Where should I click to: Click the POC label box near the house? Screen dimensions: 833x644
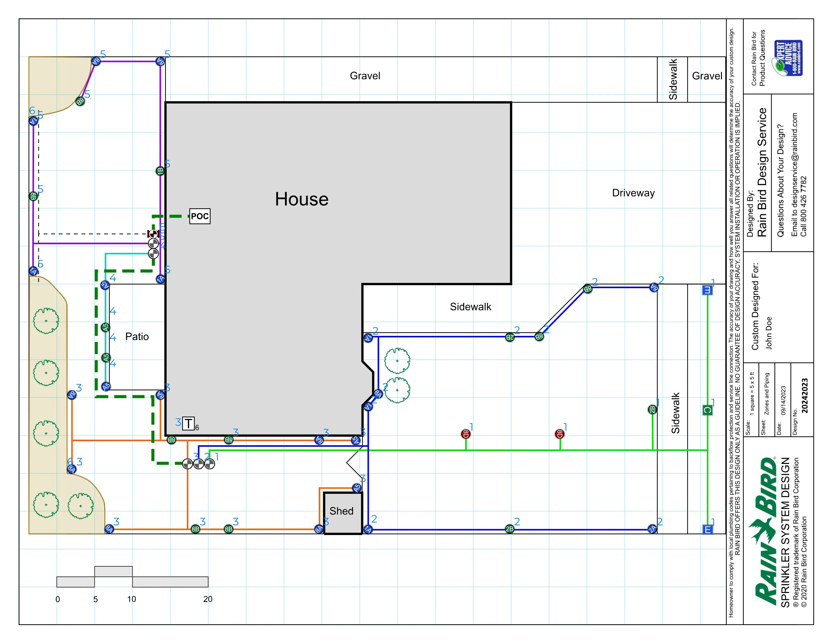coord(200,216)
